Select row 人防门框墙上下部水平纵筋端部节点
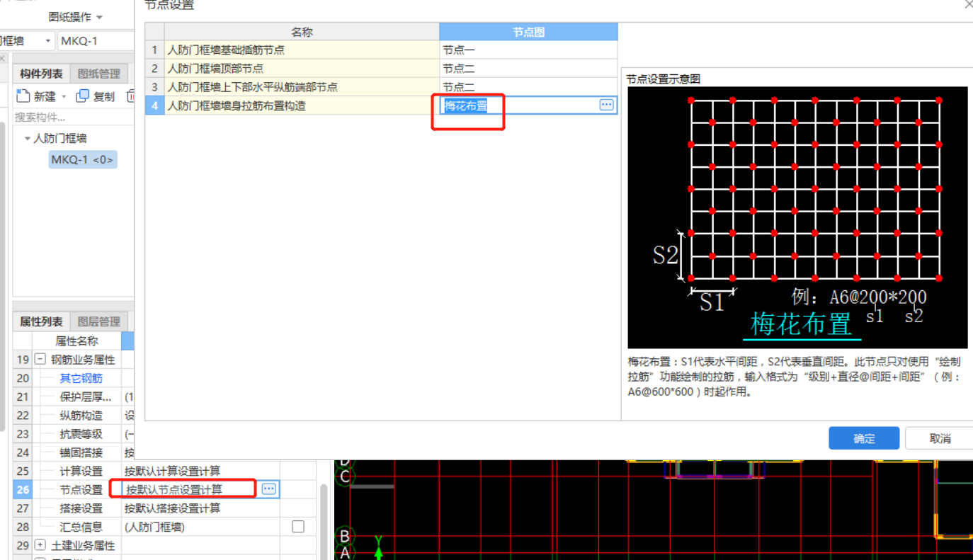 click(302, 87)
